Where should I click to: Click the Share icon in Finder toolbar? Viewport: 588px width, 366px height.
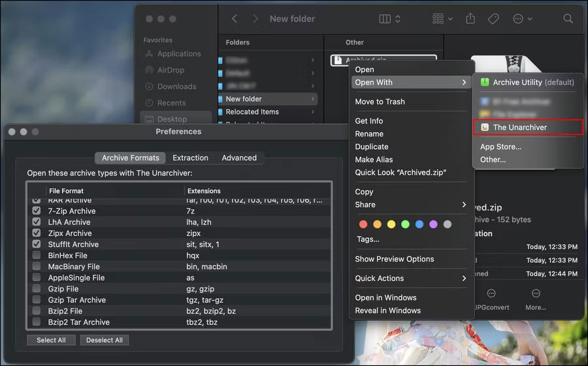(470, 18)
